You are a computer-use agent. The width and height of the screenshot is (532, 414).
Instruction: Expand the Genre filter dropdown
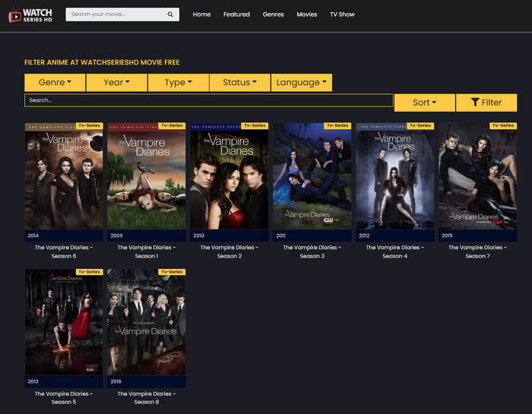(55, 82)
